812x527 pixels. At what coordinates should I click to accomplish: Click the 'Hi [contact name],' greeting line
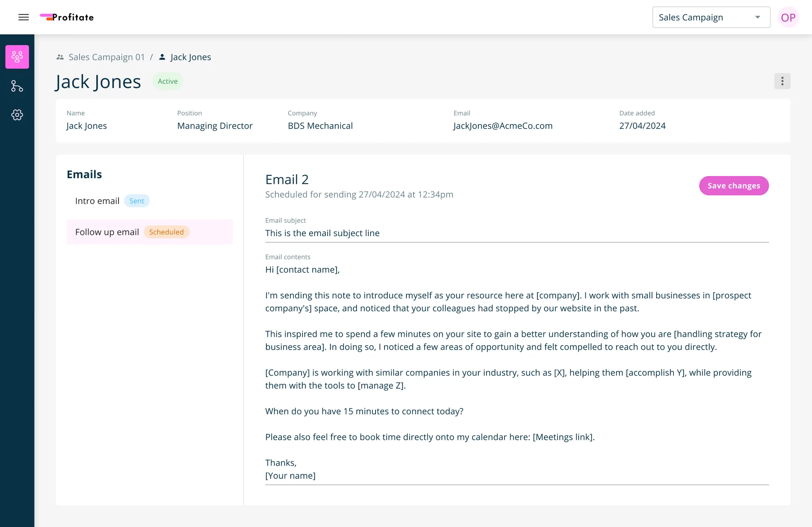point(302,270)
